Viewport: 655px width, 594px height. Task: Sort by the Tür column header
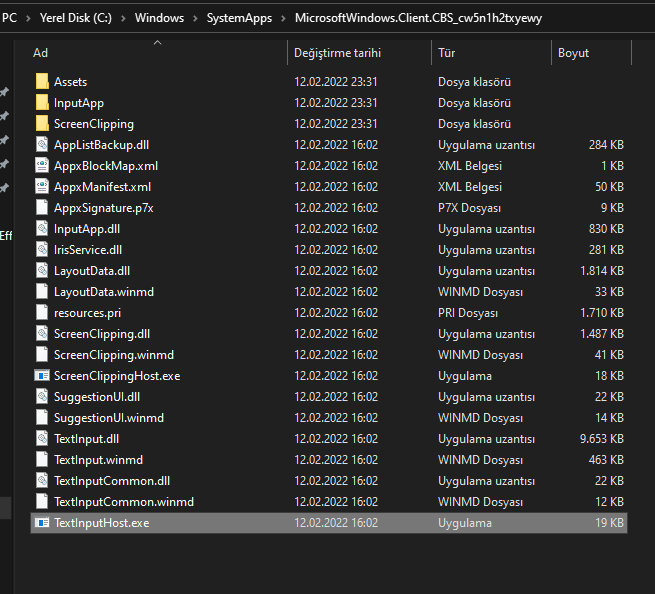pos(446,53)
